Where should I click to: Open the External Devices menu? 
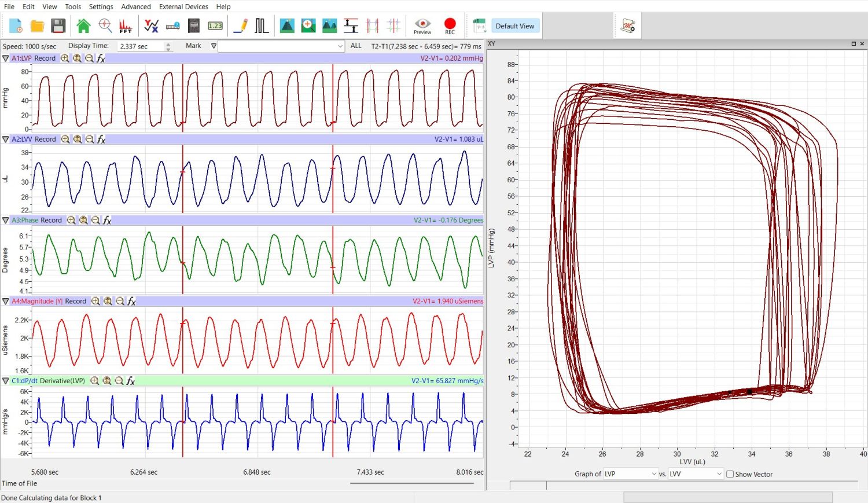[183, 7]
